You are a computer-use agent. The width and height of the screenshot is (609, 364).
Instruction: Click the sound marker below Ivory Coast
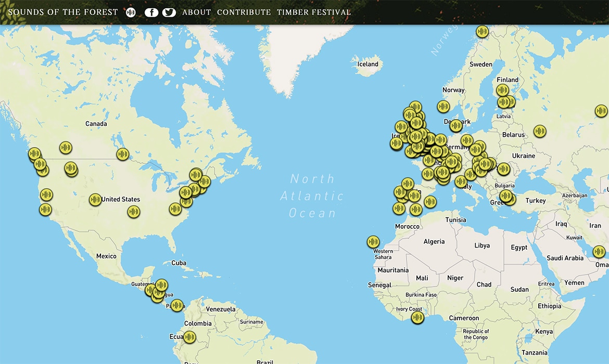(417, 318)
